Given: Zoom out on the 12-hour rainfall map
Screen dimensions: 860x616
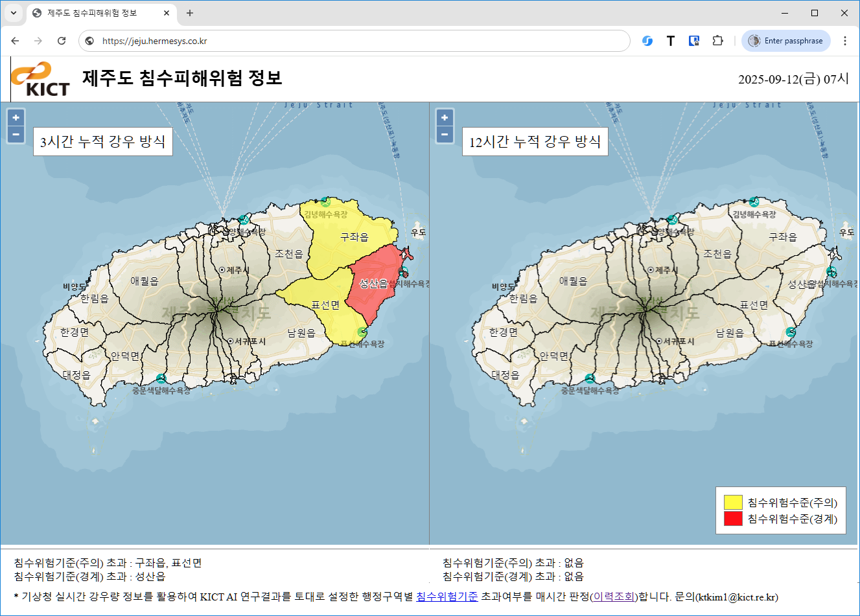Looking at the screenshot, I should tap(445, 134).
